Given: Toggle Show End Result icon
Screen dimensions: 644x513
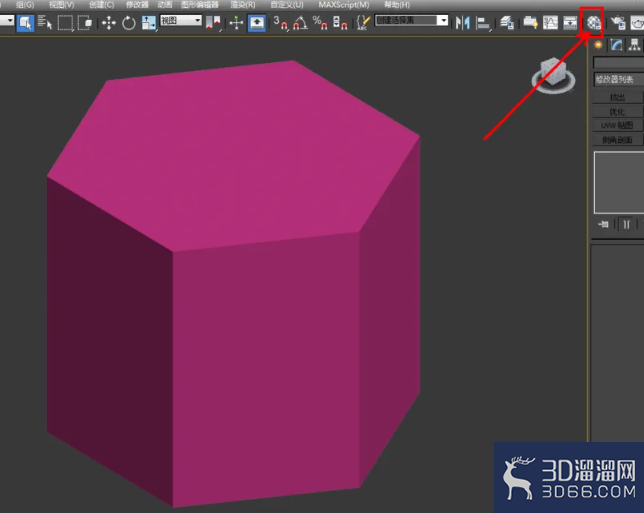Looking at the screenshot, I should coord(626,224).
